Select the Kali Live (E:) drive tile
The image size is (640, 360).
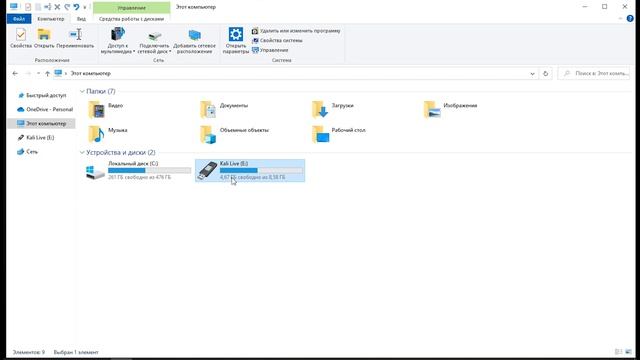(250, 170)
